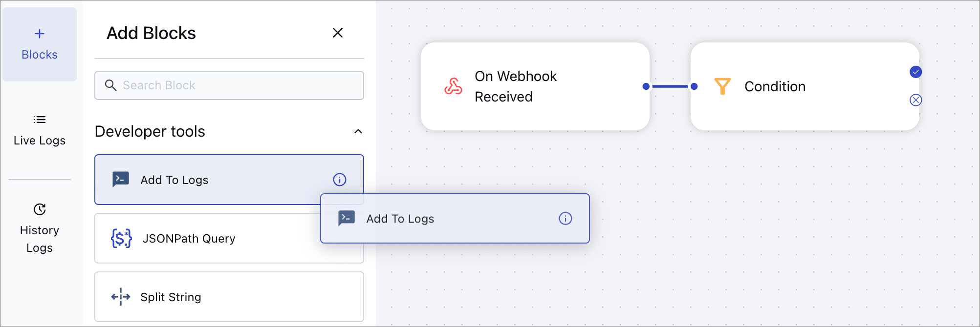Click the On Webhook Received output connector dot
The image size is (980, 327).
click(646, 86)
